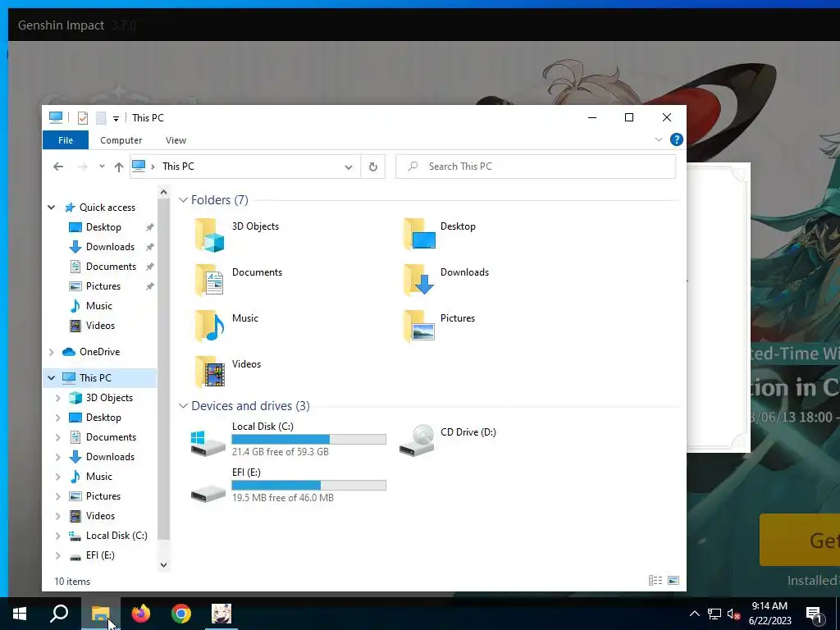840x630 pixels.
Task: Expand EFI (E:) tree node
Action: tap(58, 555)
